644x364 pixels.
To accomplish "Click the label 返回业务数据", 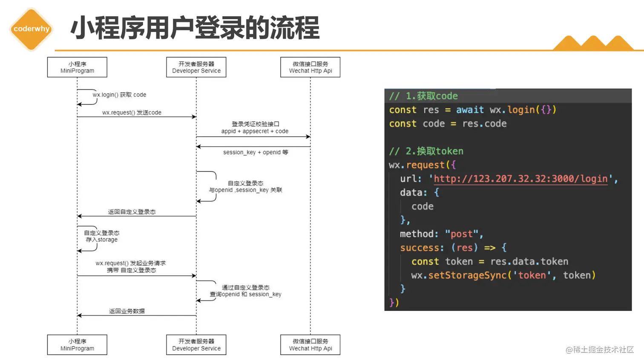I will [x=127, y=311].
